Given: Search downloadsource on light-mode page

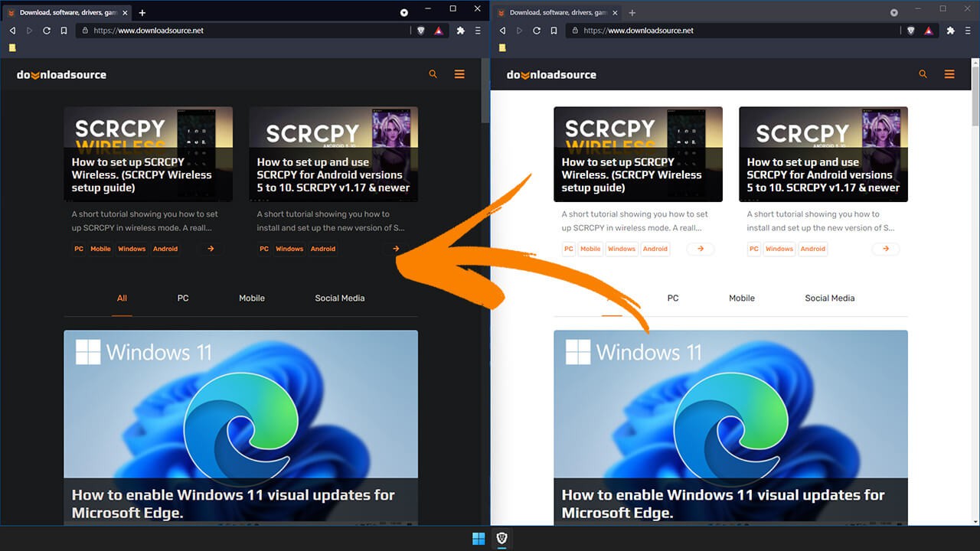Looking at the screenshot, I should coord(923,74).
